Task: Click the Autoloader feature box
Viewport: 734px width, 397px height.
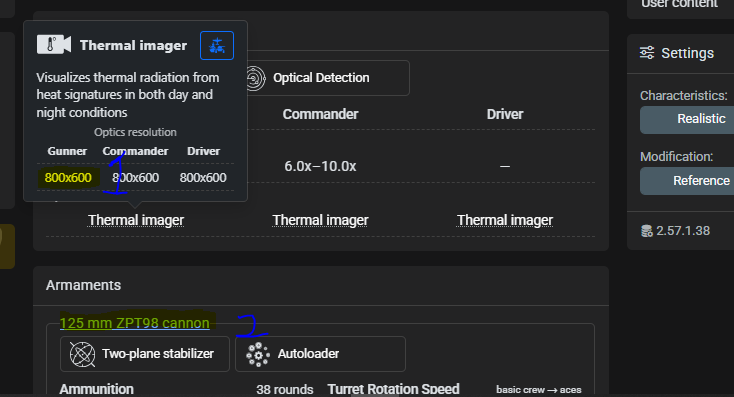Action: [320, 354]
